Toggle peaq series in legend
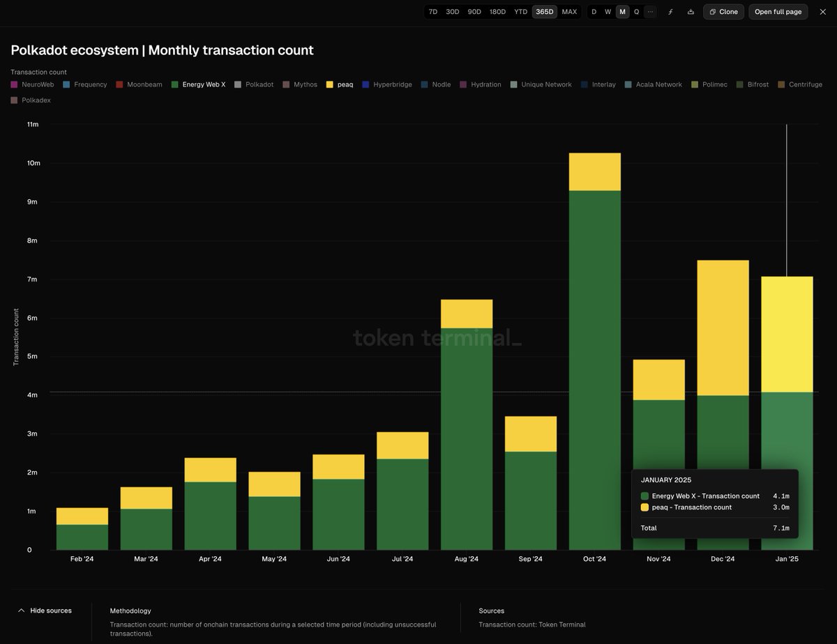The height and width of the screenshot is (644, 837). [340, 84]
